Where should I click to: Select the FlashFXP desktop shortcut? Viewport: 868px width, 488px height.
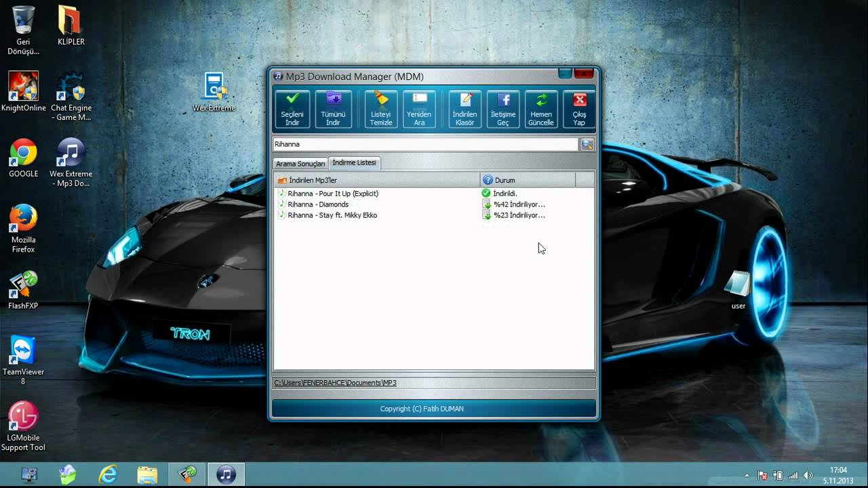pyautogui.click(x=24, y=290)
